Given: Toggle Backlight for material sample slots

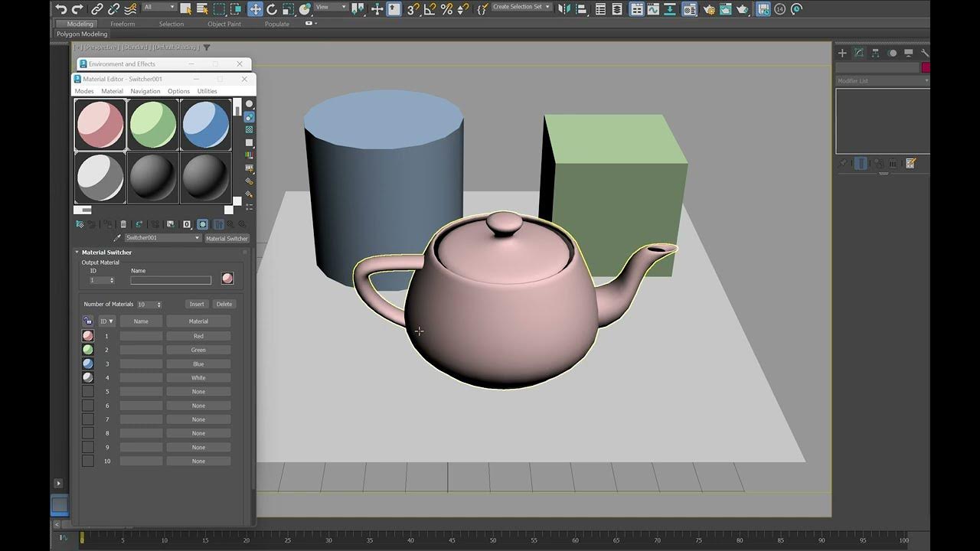Looking at the screenshot, I should 249,116.
